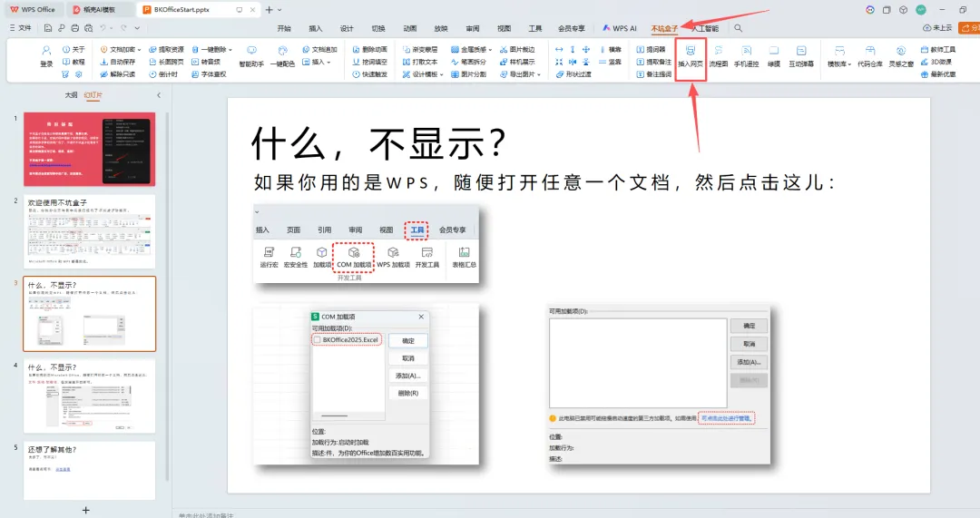The width and height of the screenshot is (980, 518).
Task: Open a new tab with plus icon
Action: pos(269,9)
